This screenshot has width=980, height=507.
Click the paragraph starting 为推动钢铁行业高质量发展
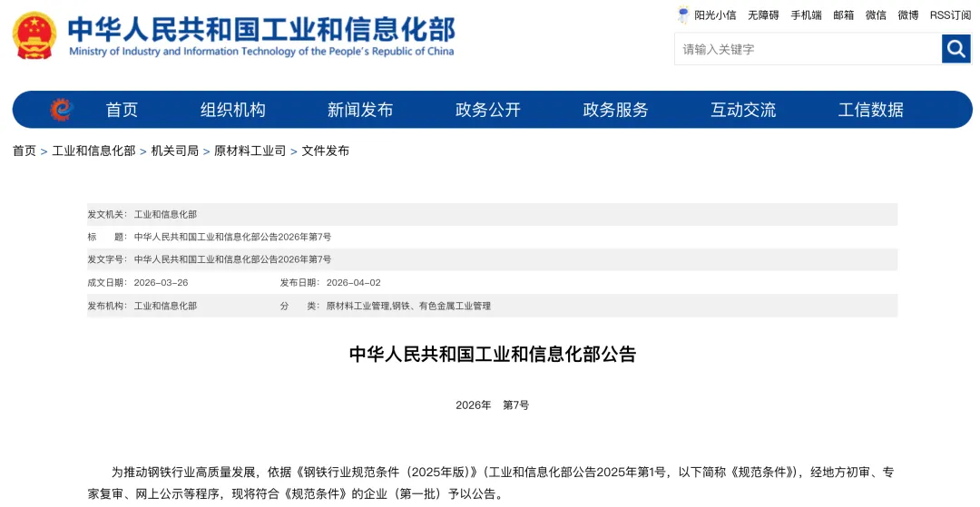[491, 483]
